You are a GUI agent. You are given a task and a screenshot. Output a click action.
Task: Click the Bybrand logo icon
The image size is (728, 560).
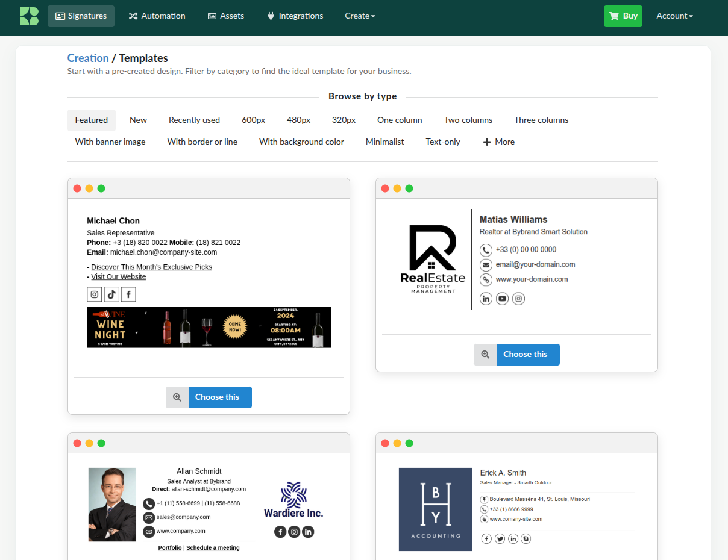coord(29,16)
